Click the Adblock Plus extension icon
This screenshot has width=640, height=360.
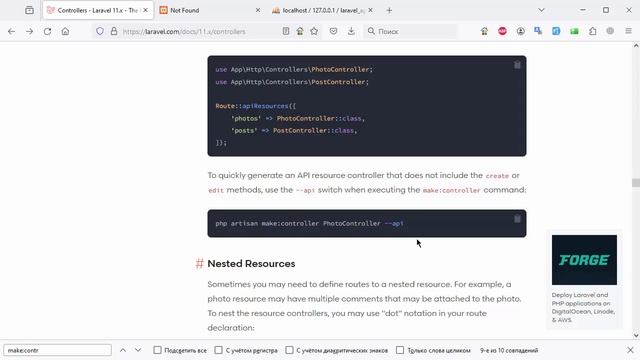coord(502,31)
